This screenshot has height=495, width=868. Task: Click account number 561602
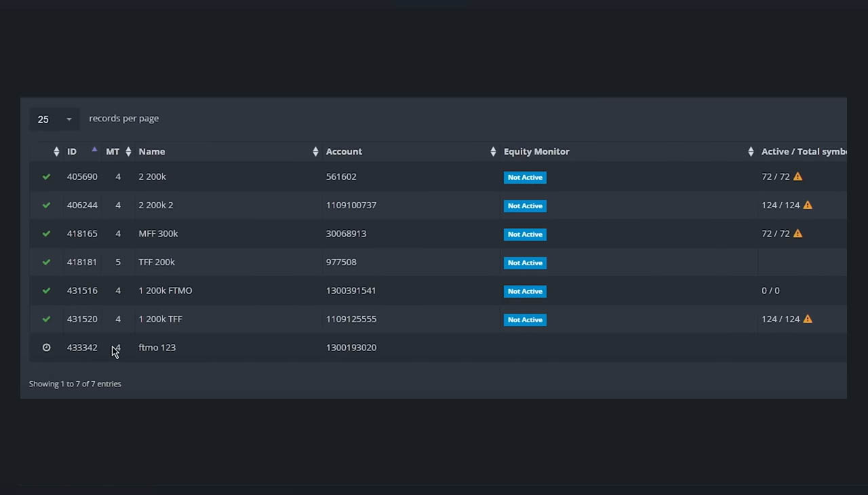341,176
